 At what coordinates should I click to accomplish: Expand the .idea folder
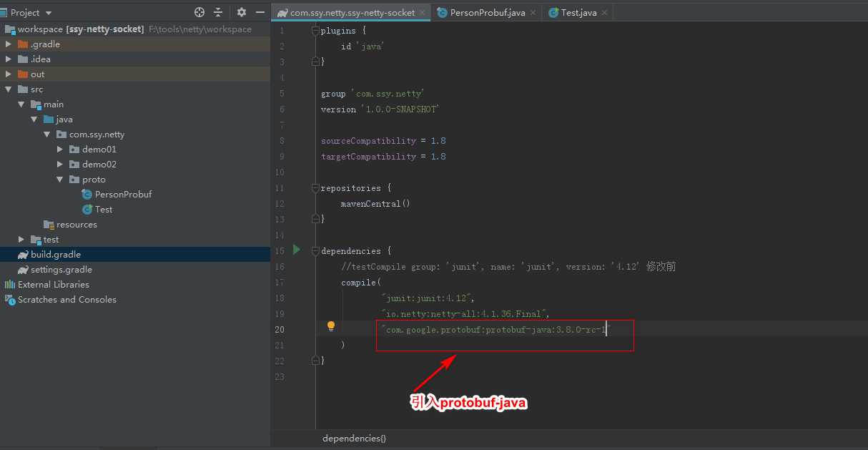(x=9, y=59)
